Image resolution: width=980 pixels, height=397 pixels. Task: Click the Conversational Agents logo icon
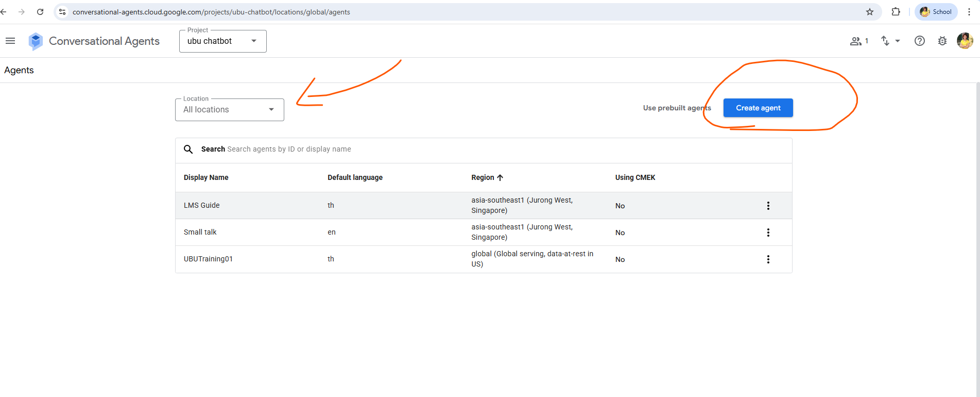pos(36,41)
